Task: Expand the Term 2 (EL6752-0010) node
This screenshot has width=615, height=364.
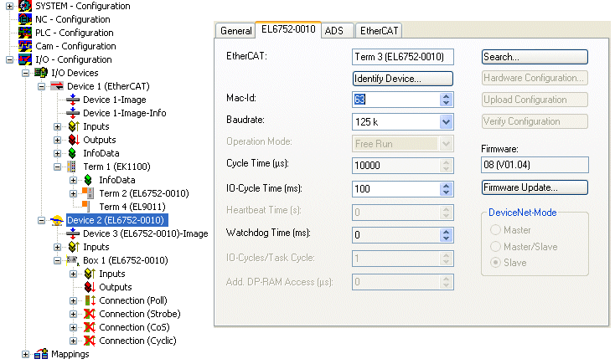Action: tap(74, 193)
